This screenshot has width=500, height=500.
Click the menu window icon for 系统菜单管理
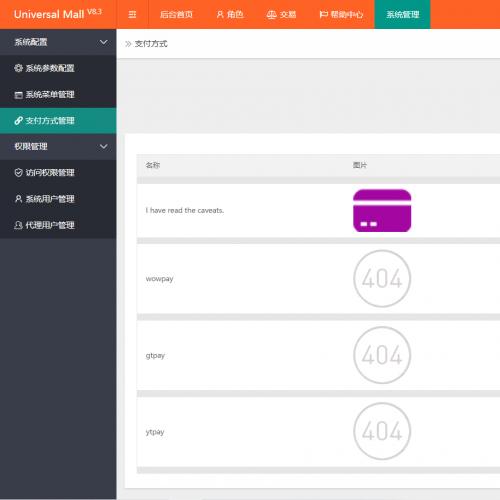pyautogui.click(x=18, y=95)
